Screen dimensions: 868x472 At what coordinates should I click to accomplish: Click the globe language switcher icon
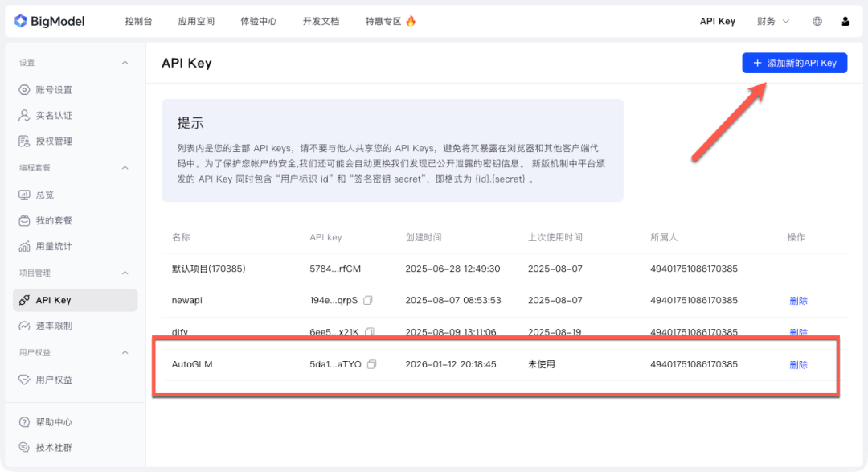tap(817, 21)
